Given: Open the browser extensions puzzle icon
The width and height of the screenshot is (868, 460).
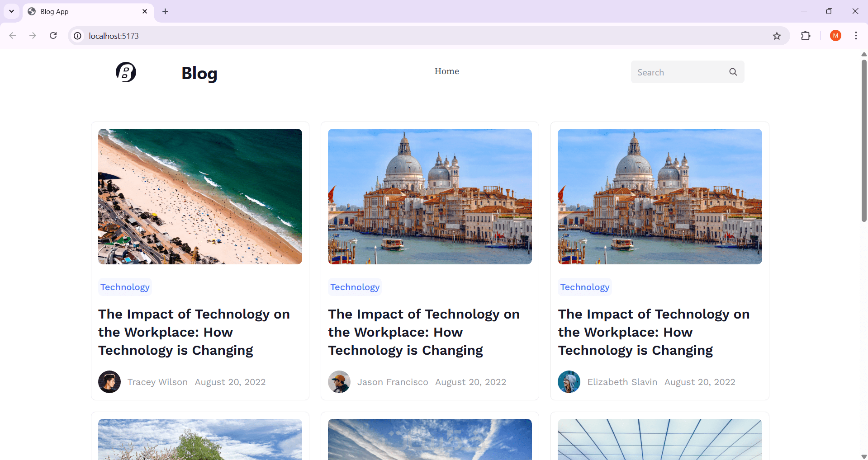Looking at the screenshot, I should click(x=806, y=36).
